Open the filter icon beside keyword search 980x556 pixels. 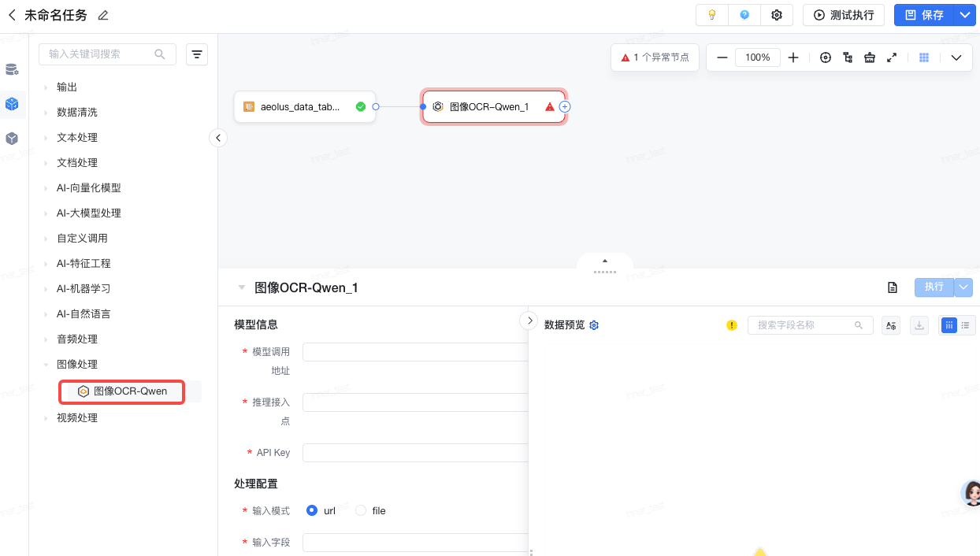197,54
